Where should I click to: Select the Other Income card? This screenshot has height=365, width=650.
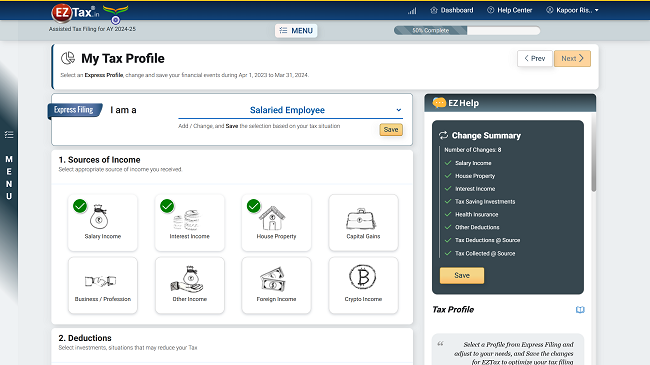[189, 285]
